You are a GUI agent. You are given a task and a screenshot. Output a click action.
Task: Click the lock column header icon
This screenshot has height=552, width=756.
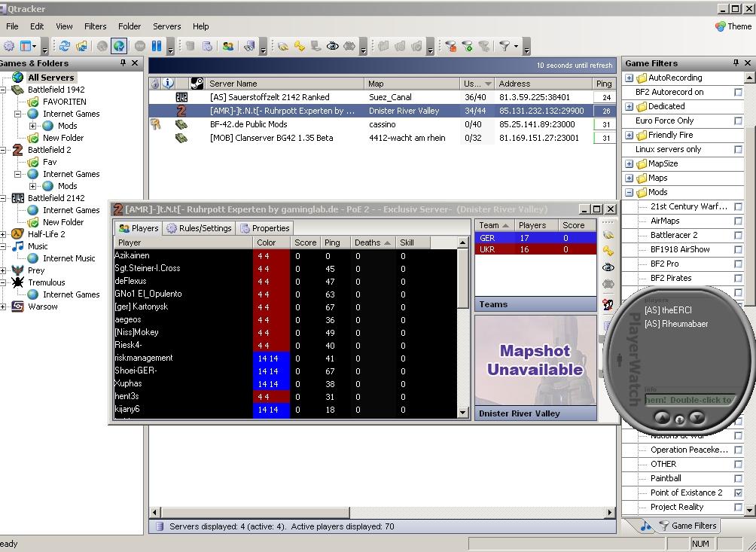tap(155, 84)
